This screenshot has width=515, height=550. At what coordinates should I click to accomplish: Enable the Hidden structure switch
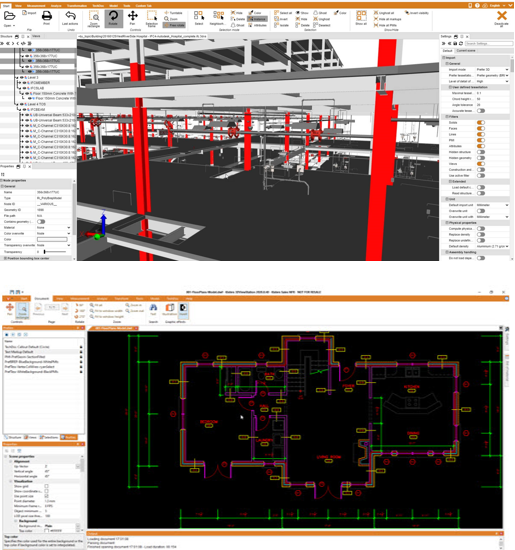pyautogui.click(x=481, y=152)
